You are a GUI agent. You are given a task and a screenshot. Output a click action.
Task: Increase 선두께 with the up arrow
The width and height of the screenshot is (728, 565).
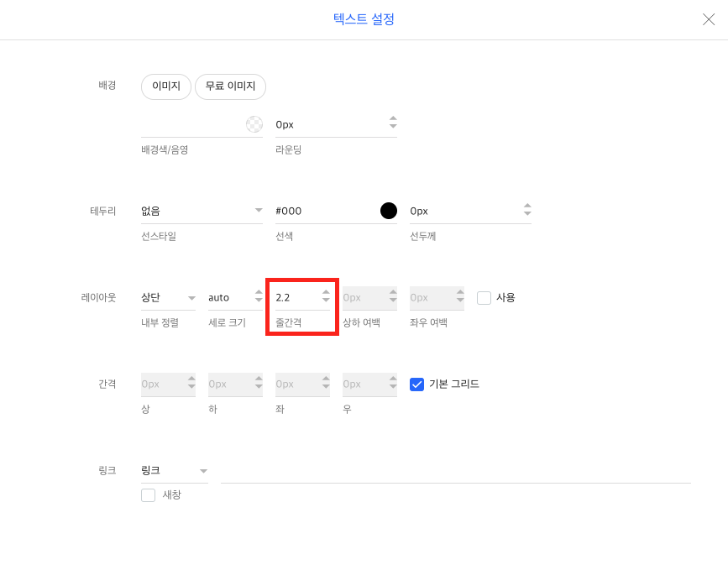[x=527, y=206]
